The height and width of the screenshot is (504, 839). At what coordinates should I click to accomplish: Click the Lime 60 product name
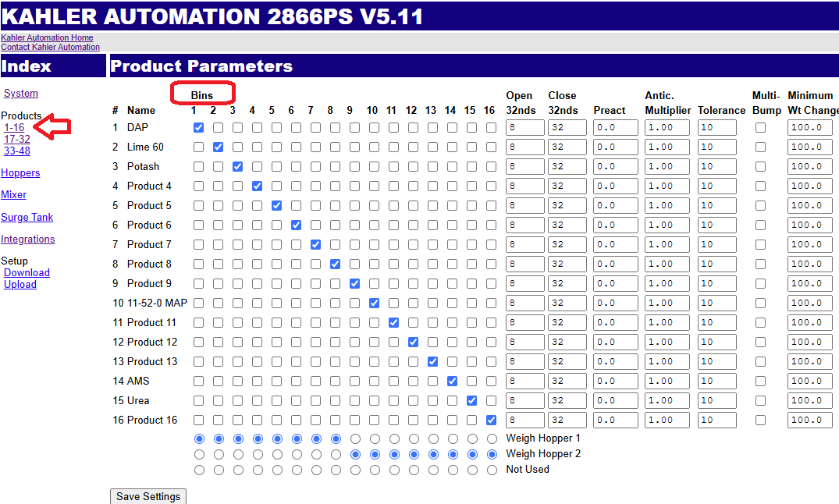145,147
